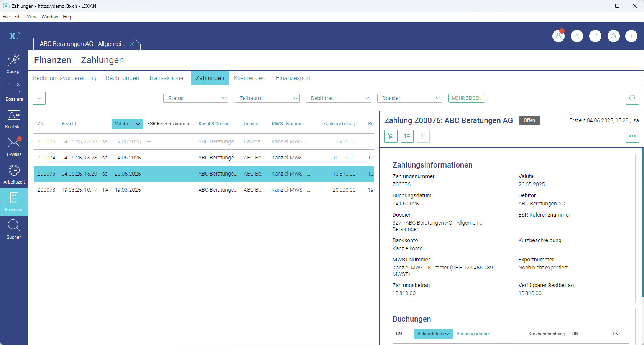This screenshot has width=644, height=345.
Task: Click the Finanzen breadcrumb heading
Action: (x=53, y=60)
